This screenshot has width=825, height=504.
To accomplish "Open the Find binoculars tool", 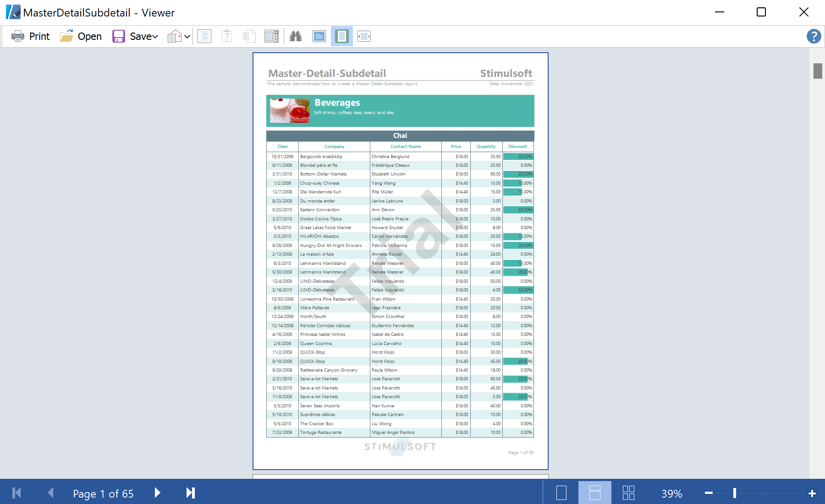I will coord(296,36).
